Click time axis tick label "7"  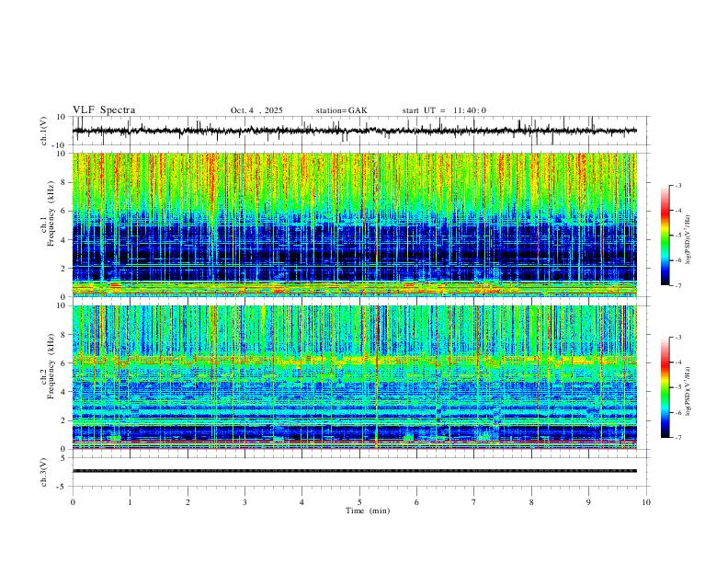474,502
